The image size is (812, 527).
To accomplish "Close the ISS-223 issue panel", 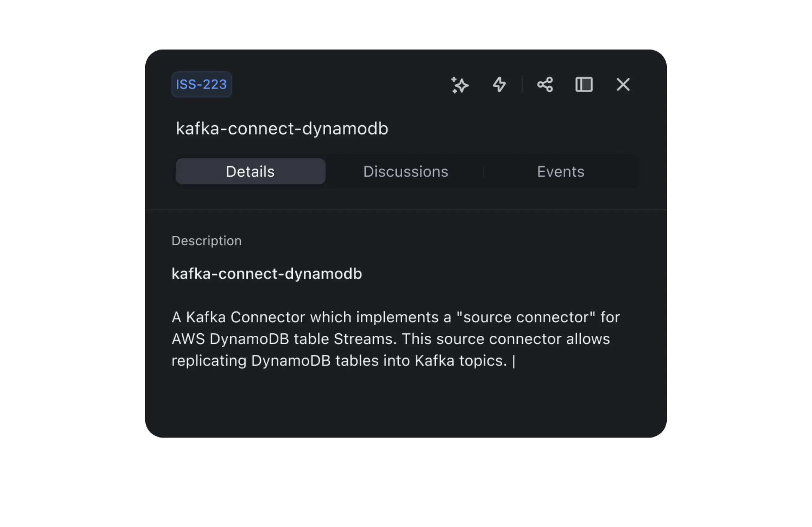I will (x=623, y=84).
